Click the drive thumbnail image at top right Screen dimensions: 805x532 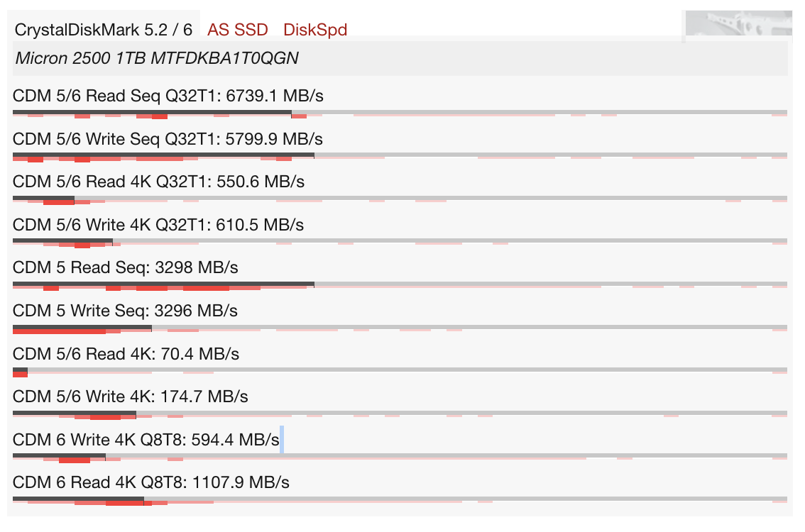737,26
